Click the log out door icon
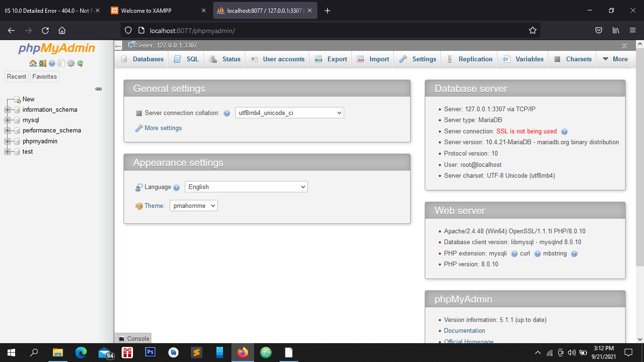 tap(42, 63)
